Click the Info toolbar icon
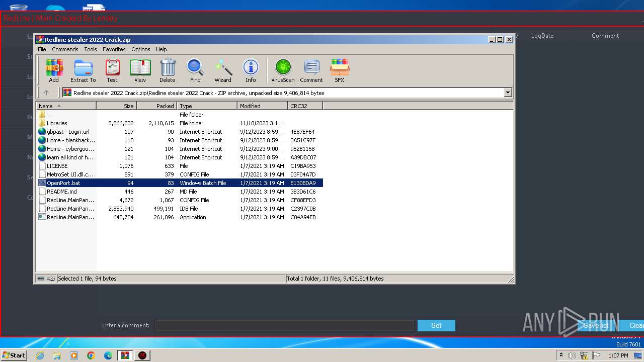The width and height of the screenshot is (644, 362). coord(251,70)
